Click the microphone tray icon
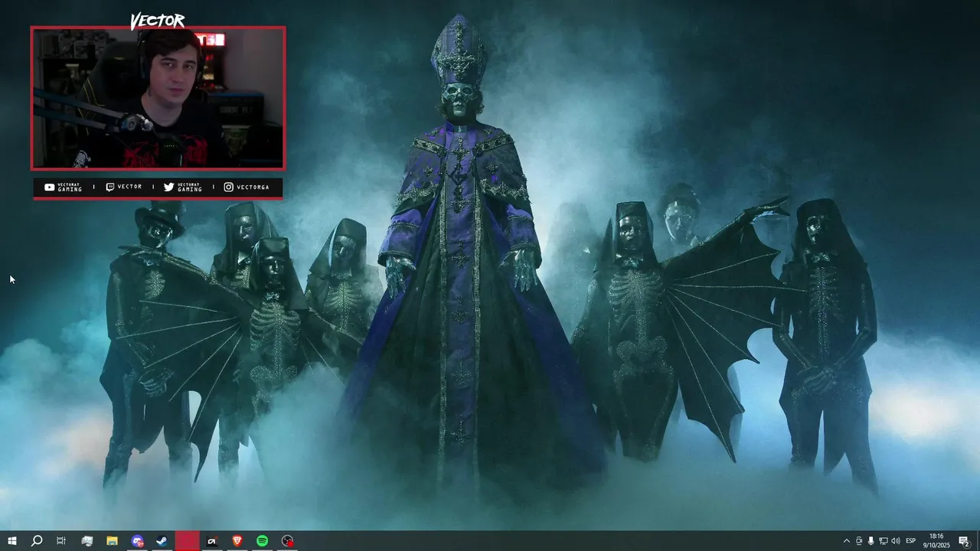 pyautogui.click(x=871, y=541)
